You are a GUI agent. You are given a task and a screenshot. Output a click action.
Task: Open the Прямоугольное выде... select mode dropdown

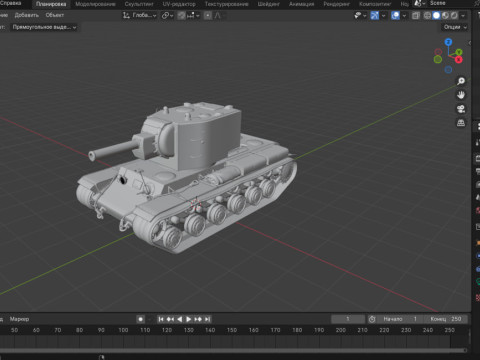[x=44, y=27]
